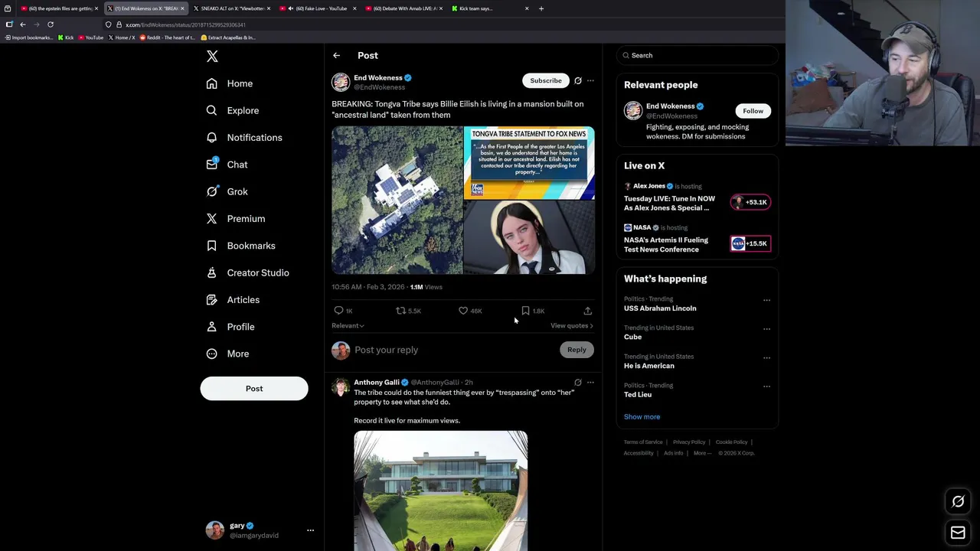Open the Cube trend
The width and height of the screenshot is (980, 551).
click(632, 337)
